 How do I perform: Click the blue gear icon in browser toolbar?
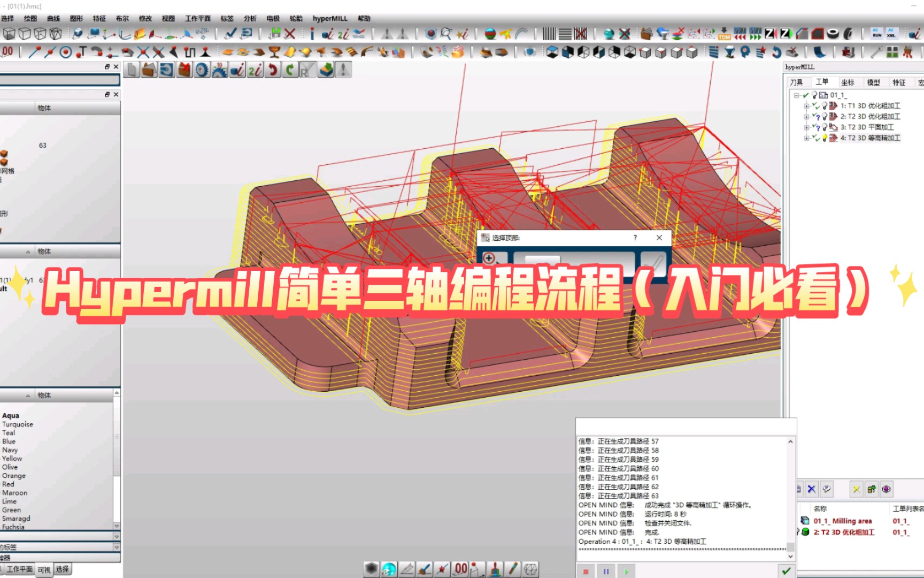[x=202, y=70]
